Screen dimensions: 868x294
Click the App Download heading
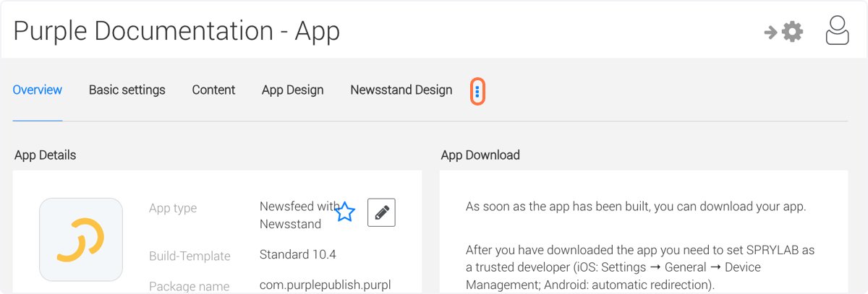click(480, 155)
